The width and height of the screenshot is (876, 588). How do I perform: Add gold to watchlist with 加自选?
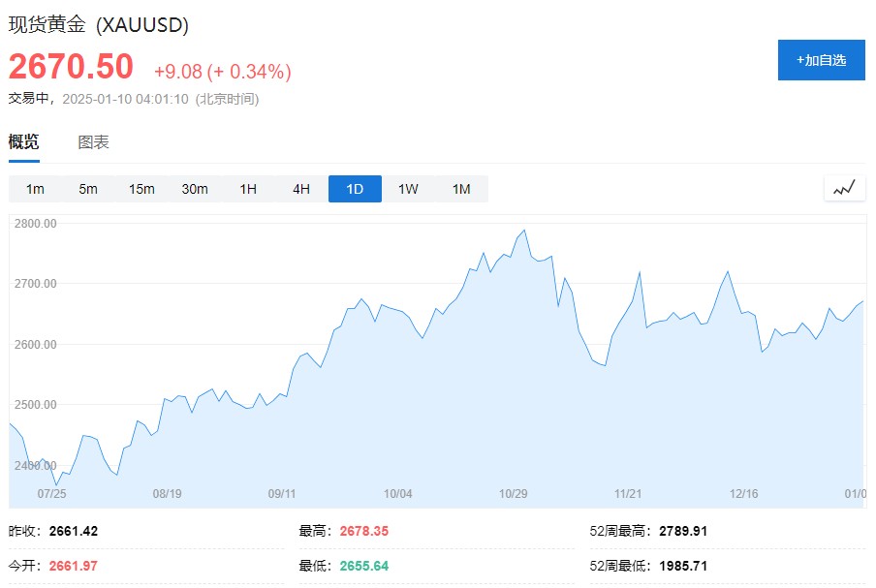(821, 60)
